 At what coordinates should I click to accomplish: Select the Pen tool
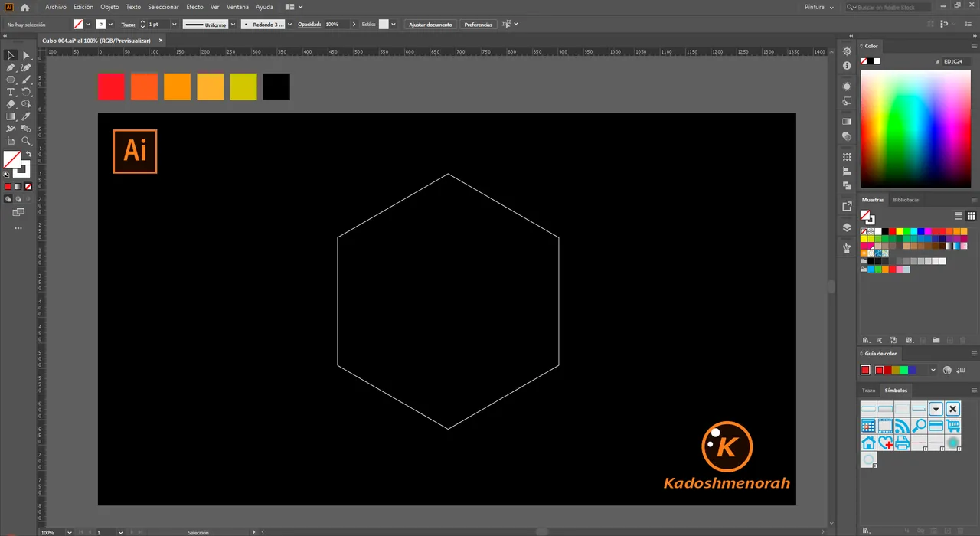click(x=11, y=67)
